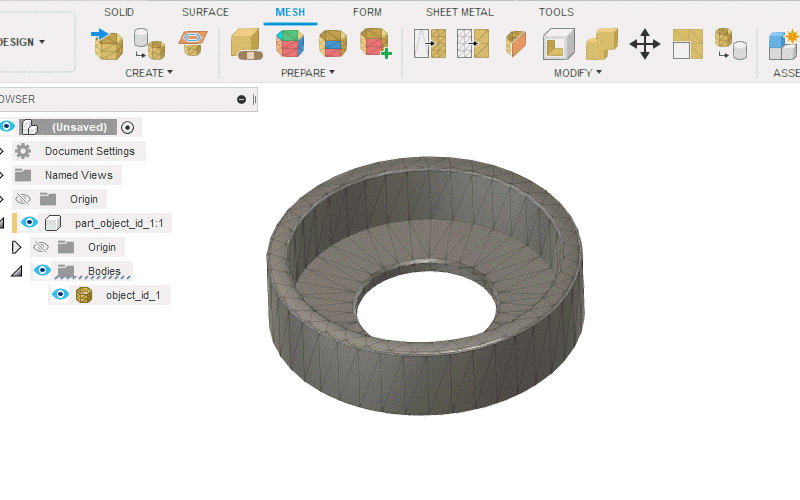Image resolution: width=800 pixels, height=500 pixels.
Task: Collapse the Browser panel with minus icon
Action: (x=241, y=99)
